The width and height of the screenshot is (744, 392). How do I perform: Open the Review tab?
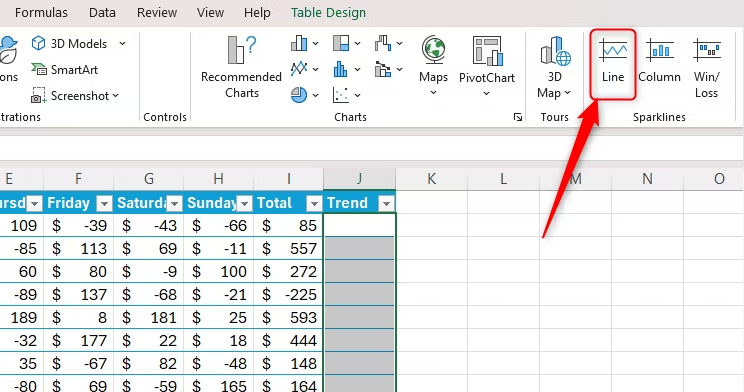click(157, 13)
